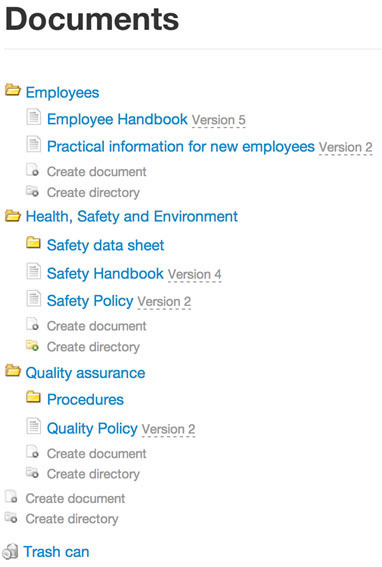The image size is (382, 567).
Task: Collapse the Employees directory
Action: pyautogui.click(x=62, y=93)
